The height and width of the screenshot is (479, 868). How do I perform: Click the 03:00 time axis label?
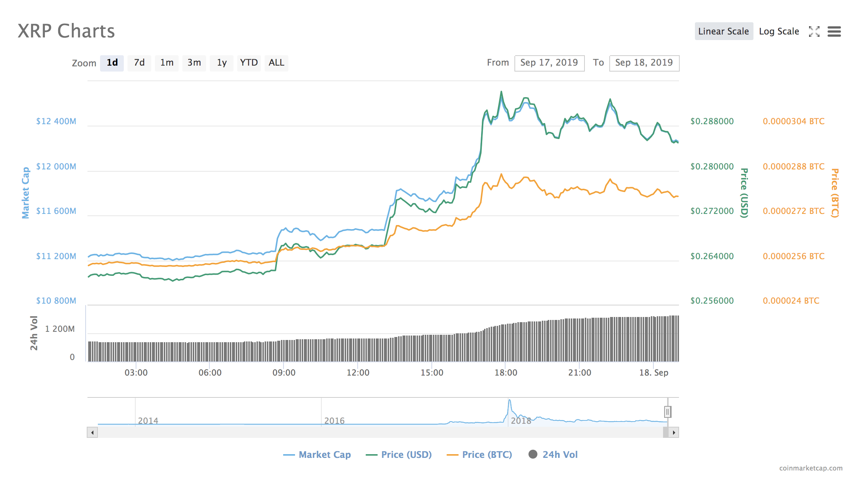click(x=136, y=373)
